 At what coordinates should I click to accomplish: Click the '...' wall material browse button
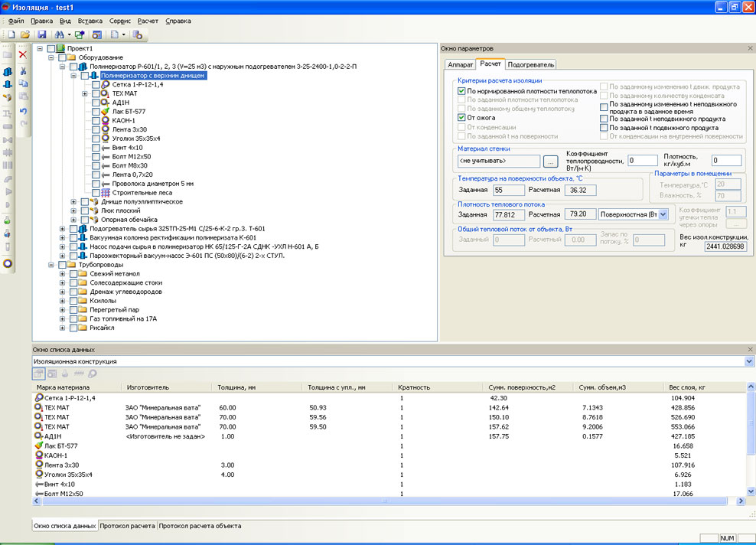[x=551, y=161]
